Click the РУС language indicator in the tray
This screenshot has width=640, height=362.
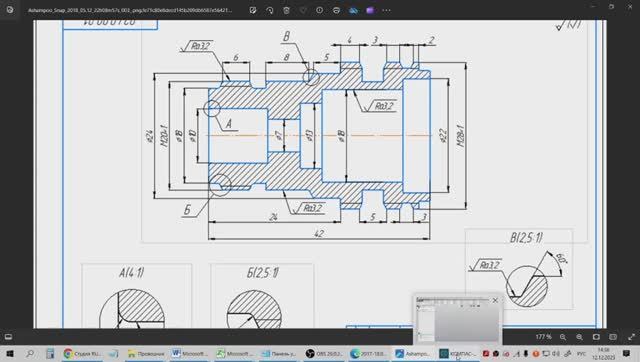point(581,353)
